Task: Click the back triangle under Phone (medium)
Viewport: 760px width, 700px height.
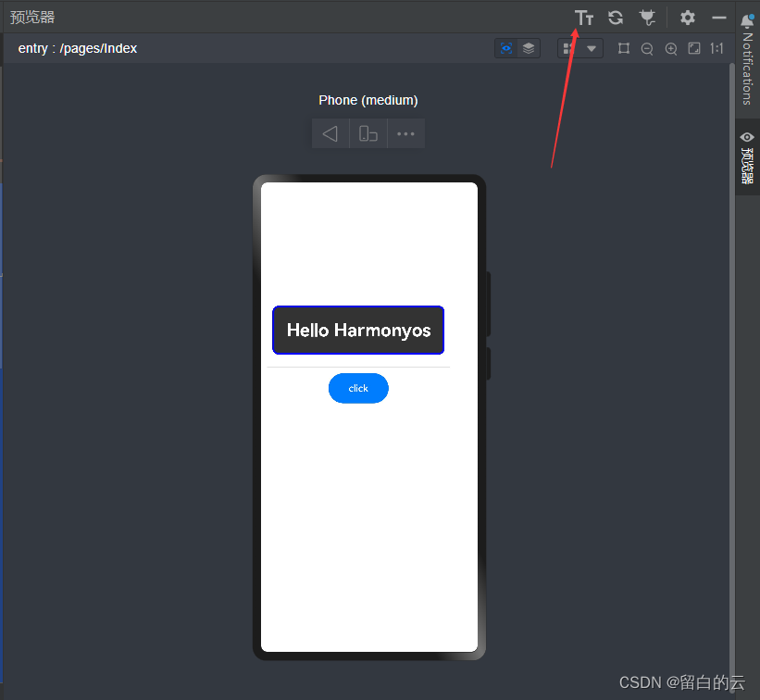Action: [x=330, y=133]
